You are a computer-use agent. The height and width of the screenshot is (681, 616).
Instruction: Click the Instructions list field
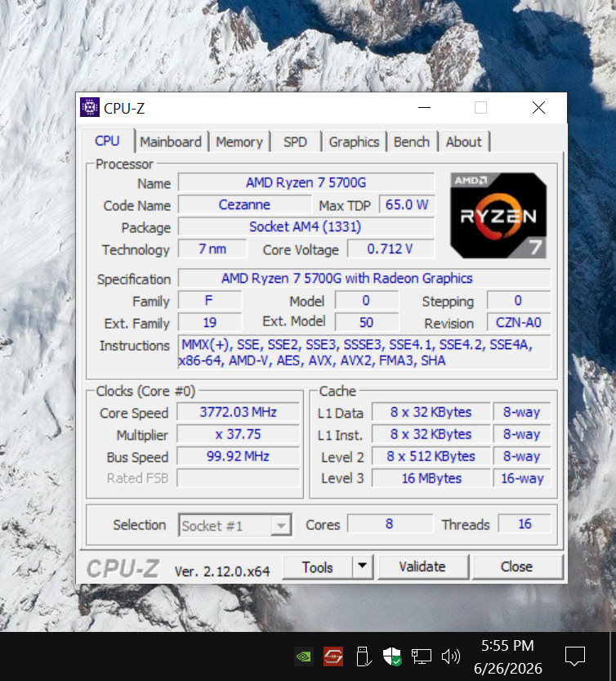(364, 352)
